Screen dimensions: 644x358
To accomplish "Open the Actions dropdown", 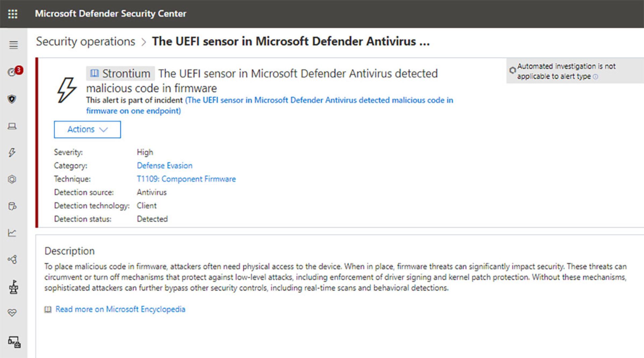I will click(x=87, y=130).
